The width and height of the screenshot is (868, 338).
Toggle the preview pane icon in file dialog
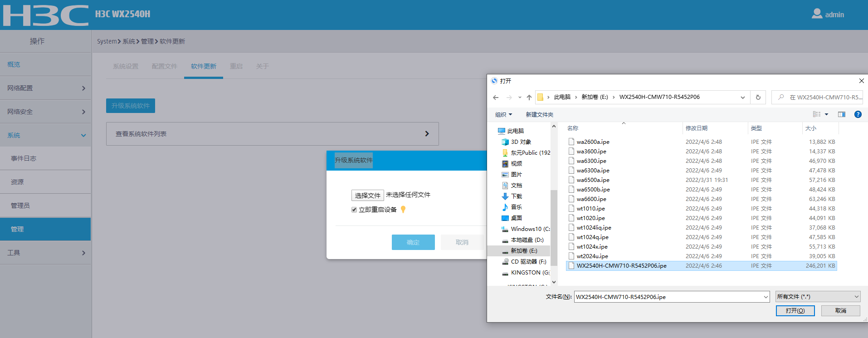(x=842, y=114)
